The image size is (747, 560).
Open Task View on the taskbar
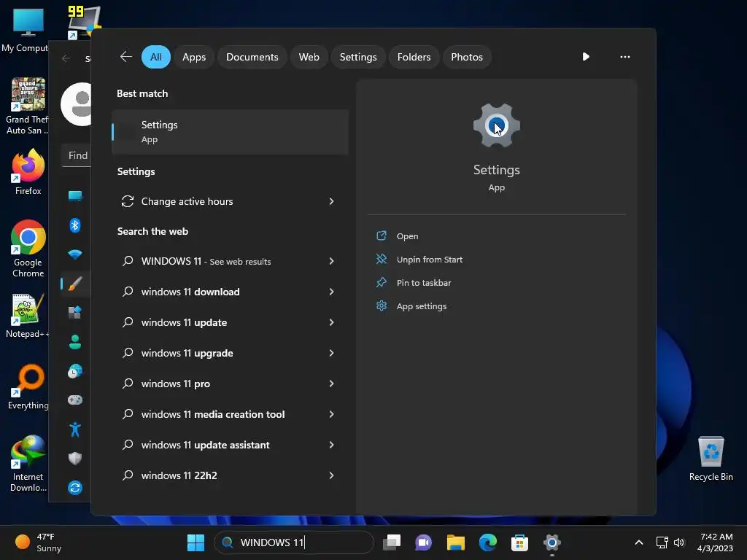[x=392, y=542]
